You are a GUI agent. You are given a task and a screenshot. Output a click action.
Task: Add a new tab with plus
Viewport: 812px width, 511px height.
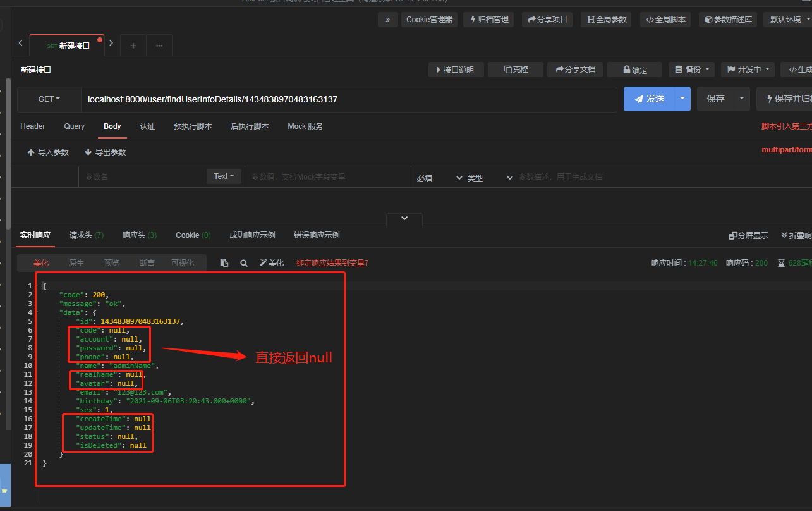[133, 46]
